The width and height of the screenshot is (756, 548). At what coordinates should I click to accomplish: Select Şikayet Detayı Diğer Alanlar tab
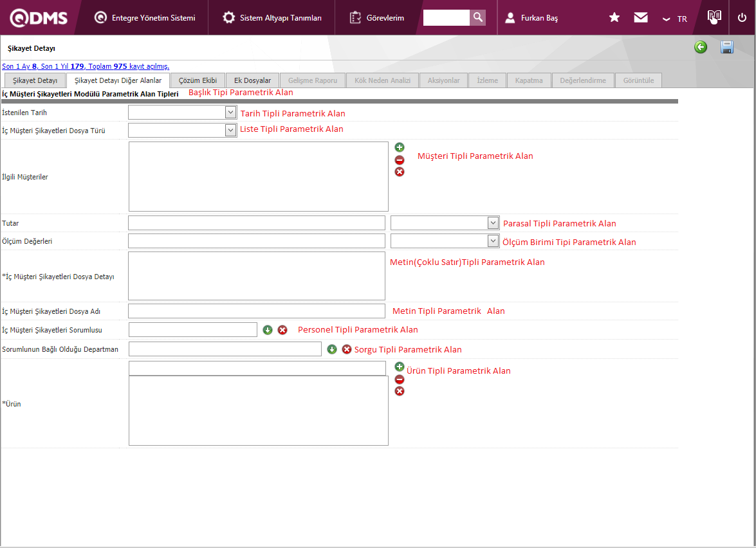(x=118, y=80)
